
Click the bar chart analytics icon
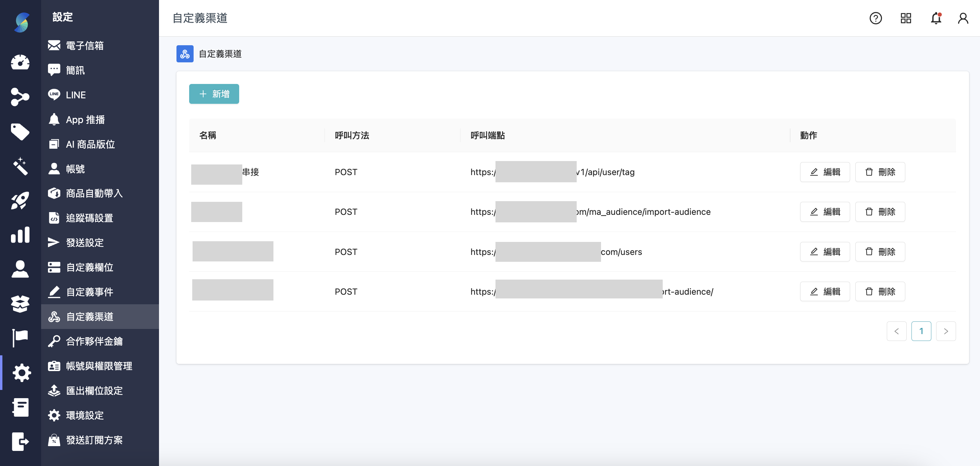pyautogui.click(x=20, y=234)
